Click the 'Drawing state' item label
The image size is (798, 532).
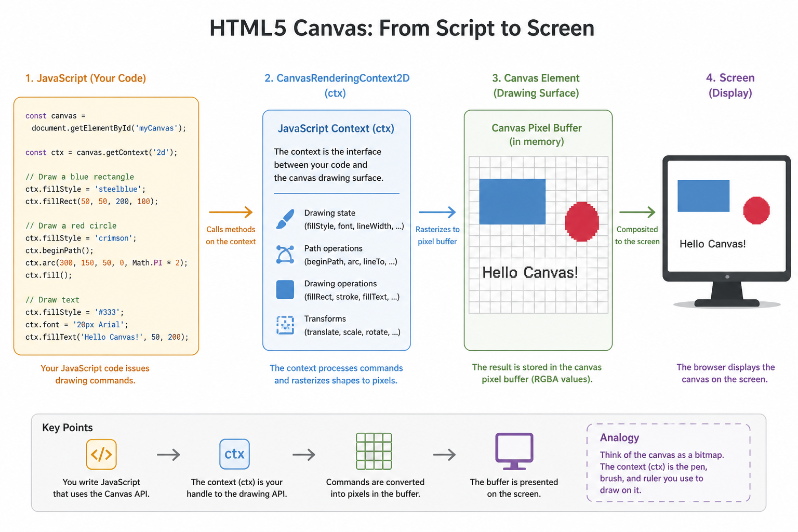pos(330,213)
